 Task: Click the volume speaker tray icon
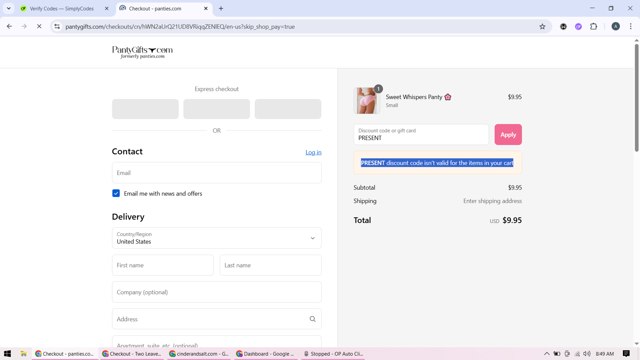coord(587,353)
